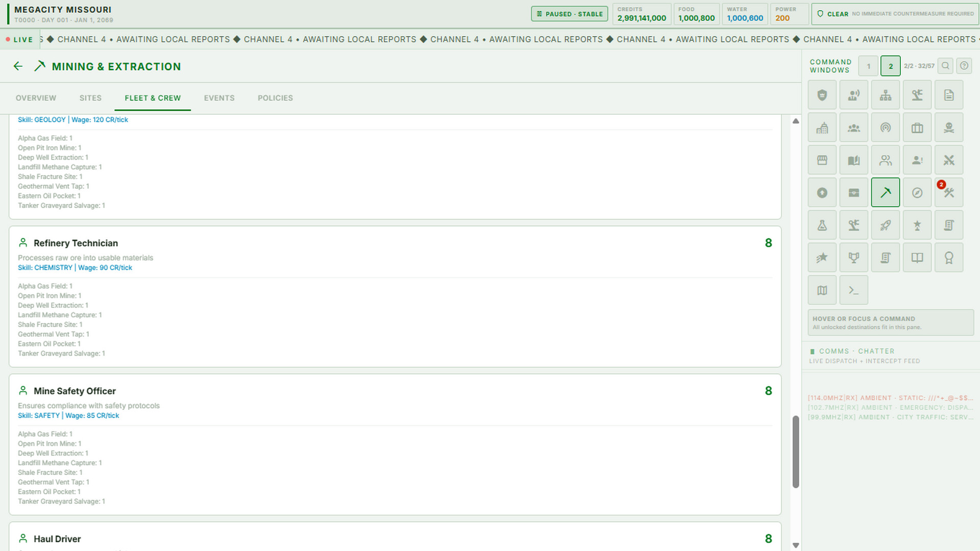The image size is (980, 551).
Task: Click the command windows search icon
Action: (945, 66)
